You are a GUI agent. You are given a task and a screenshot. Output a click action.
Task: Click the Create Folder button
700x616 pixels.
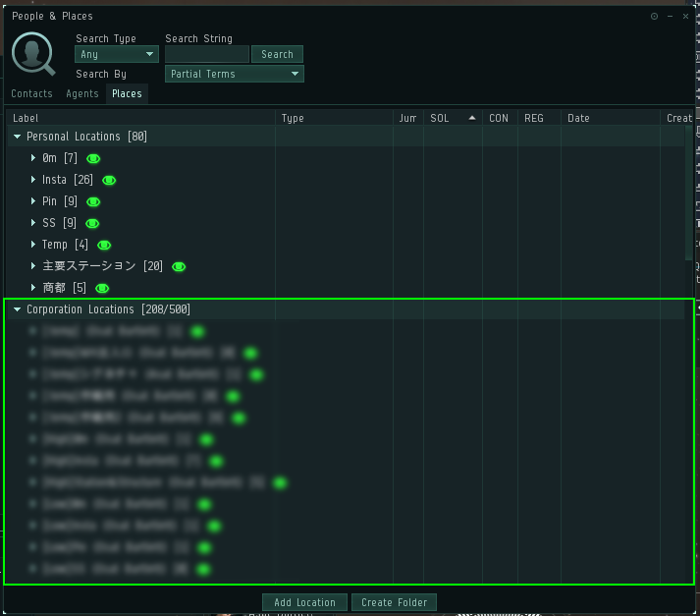pos(394,602)
